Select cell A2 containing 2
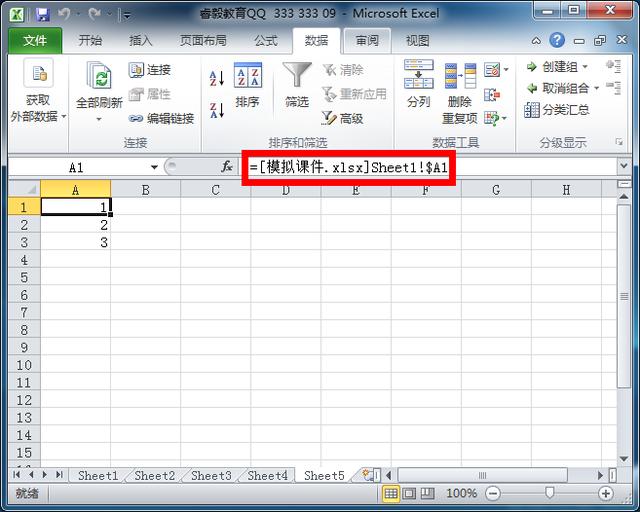The height and width of the screenshot is (512, 640). tap(76, 225)
